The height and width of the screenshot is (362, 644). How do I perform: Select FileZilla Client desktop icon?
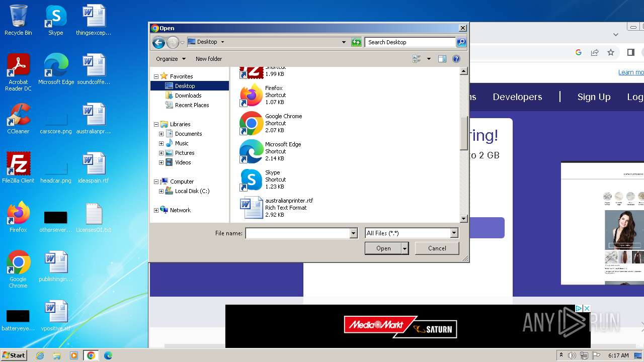point(18,168)
